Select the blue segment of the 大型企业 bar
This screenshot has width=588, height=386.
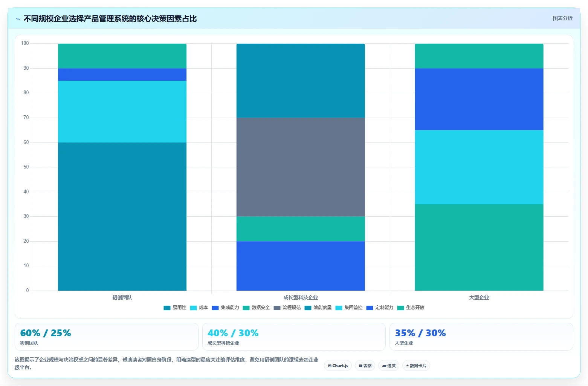click(479, 99)
